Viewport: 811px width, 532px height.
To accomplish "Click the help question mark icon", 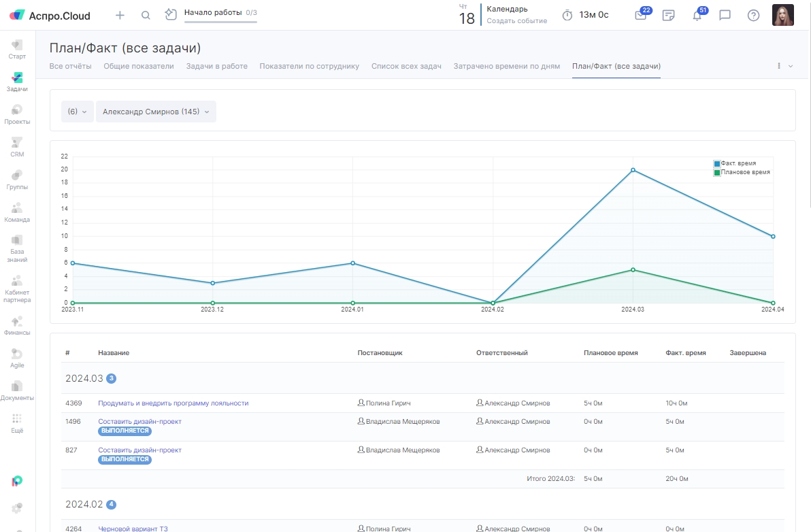I will click(753, 15).
